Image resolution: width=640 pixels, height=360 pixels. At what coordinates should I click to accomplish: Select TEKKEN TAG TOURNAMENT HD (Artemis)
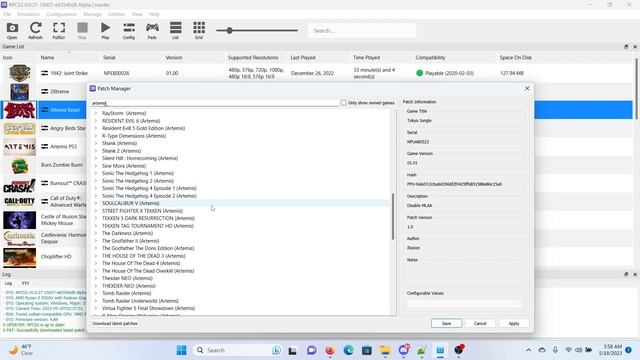(x=148, y=226)
